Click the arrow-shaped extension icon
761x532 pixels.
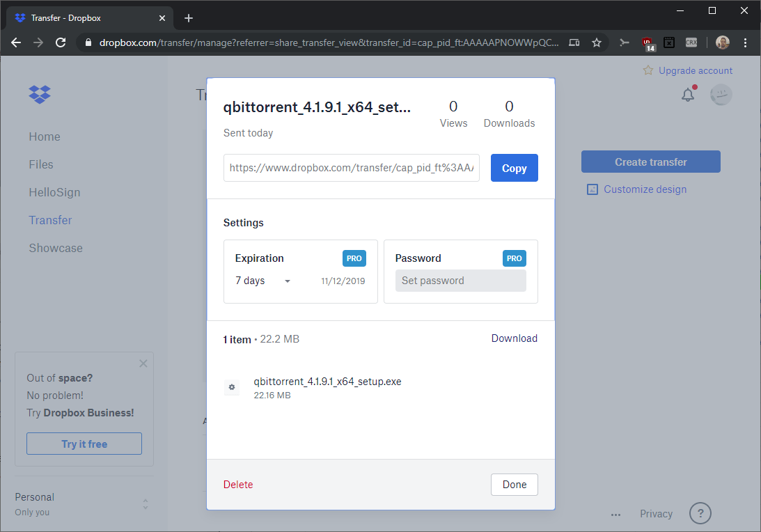coord(624,42)
